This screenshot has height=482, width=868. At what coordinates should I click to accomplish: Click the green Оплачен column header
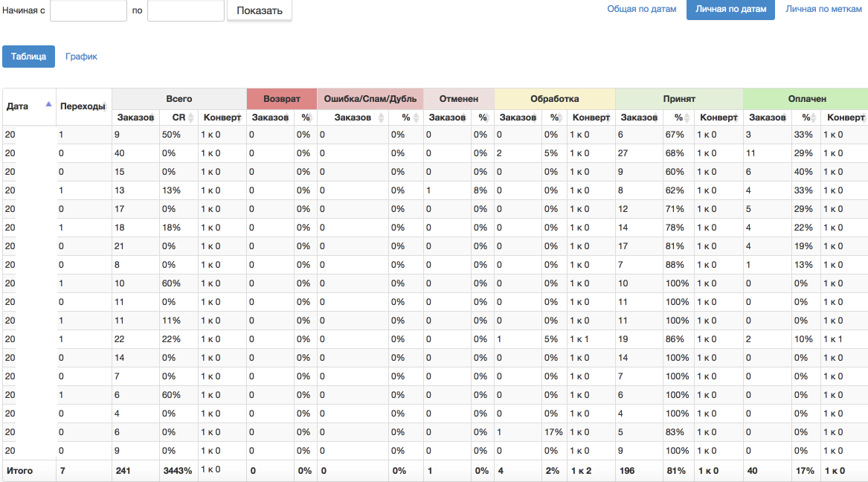click(806, 99)
